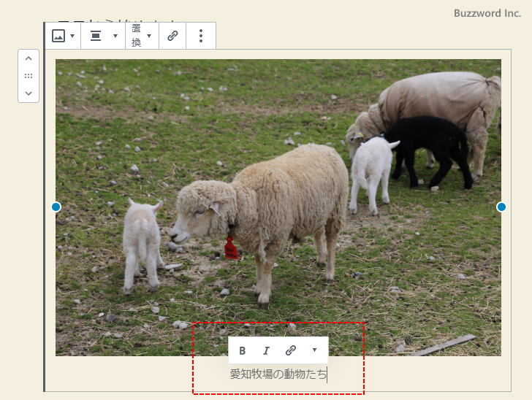Click the caption text 愛知牧場の動物たち
Screen dimensions: 532x400
(278, 375)
